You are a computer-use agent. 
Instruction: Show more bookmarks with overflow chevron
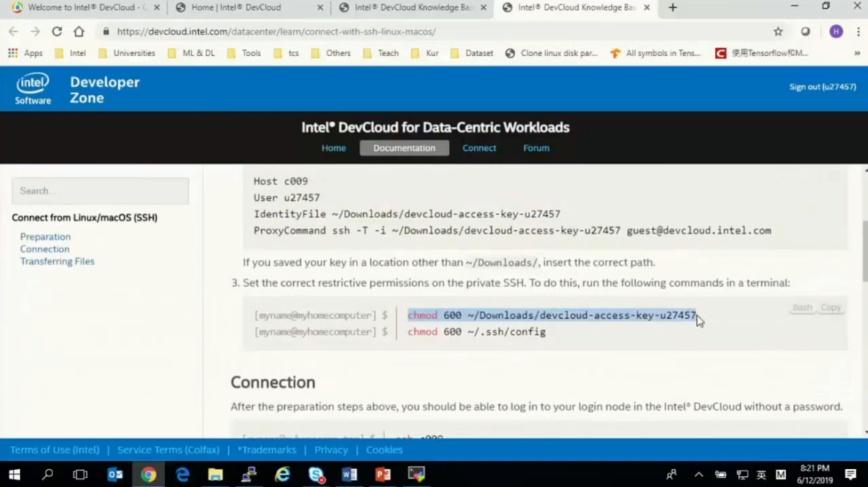pyautogui.click(x=857, y=53)
